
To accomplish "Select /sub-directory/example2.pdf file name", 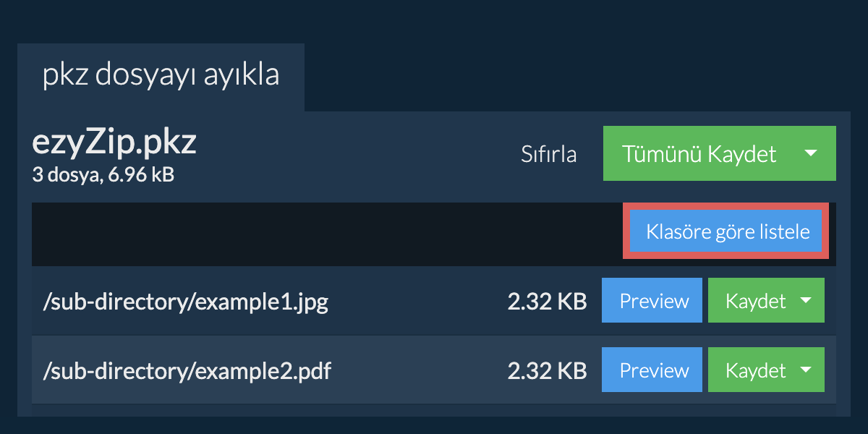I will (x=187, y=371).
